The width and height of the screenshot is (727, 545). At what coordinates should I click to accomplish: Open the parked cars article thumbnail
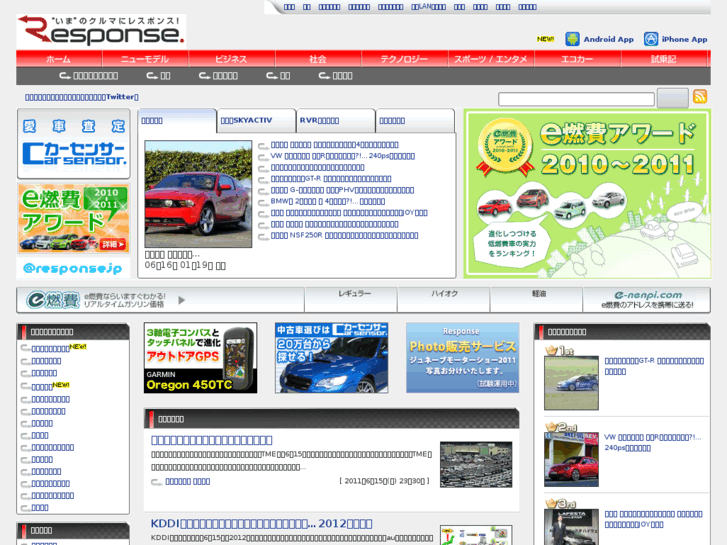click(x=476, y=464)
